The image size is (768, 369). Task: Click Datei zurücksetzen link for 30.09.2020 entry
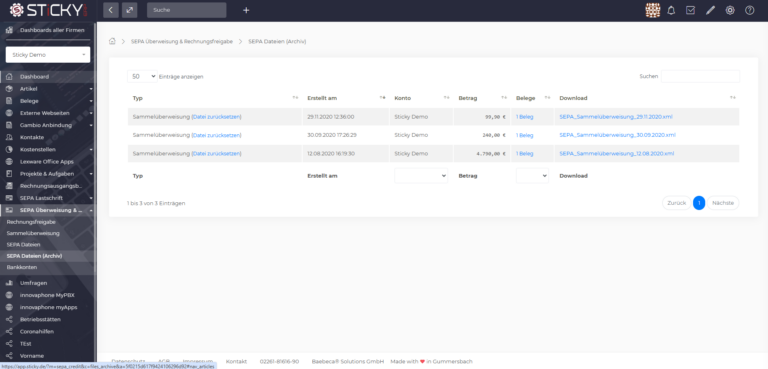216,135
